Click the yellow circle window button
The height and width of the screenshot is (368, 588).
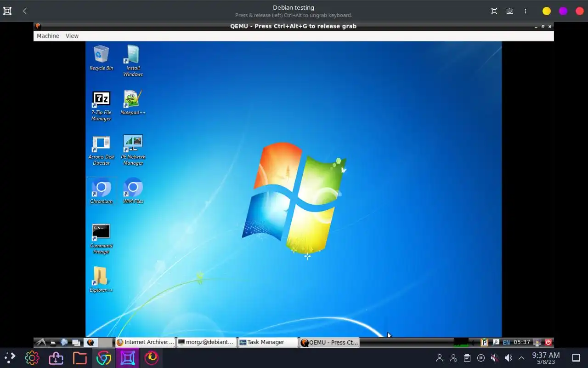point(547,11)
